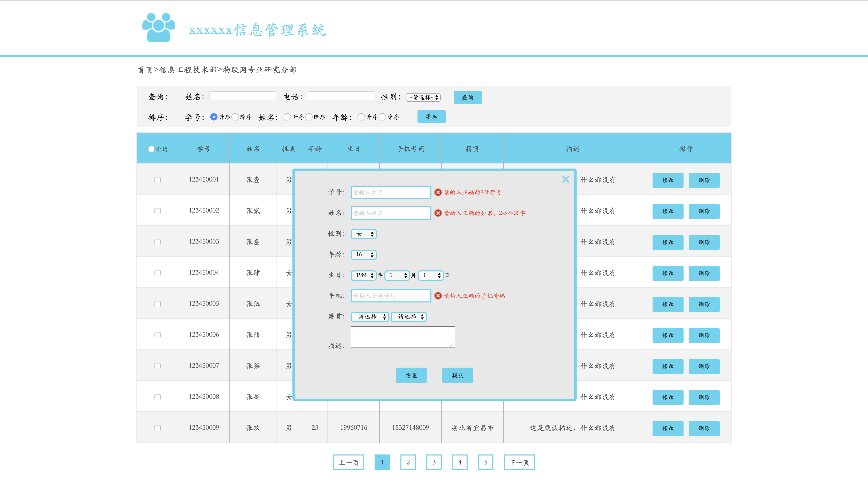Focus the 姓名 query input field
This screenshot has height=486, width=868.
point(243,96)
